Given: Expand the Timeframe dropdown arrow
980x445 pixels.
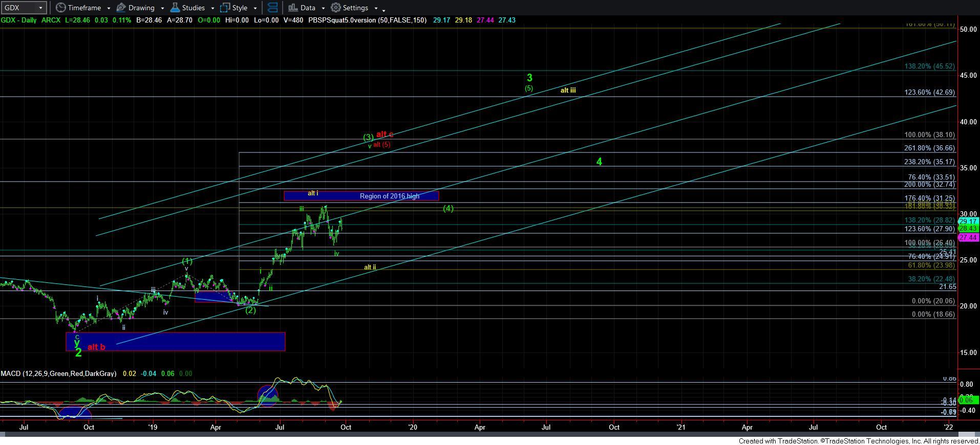Looking at the screenshot, I should tap(109, 8).
